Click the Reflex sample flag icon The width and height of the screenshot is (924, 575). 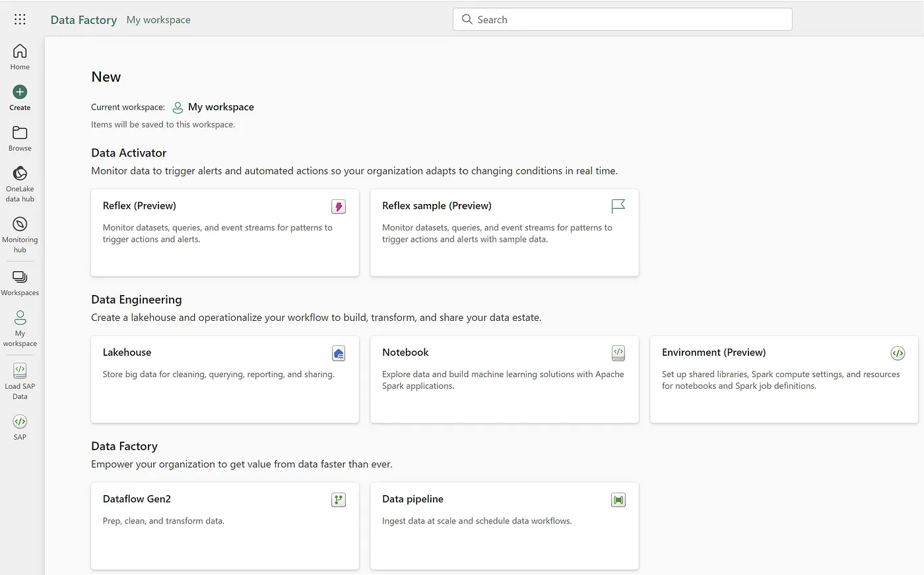click(x=618, y=207)
